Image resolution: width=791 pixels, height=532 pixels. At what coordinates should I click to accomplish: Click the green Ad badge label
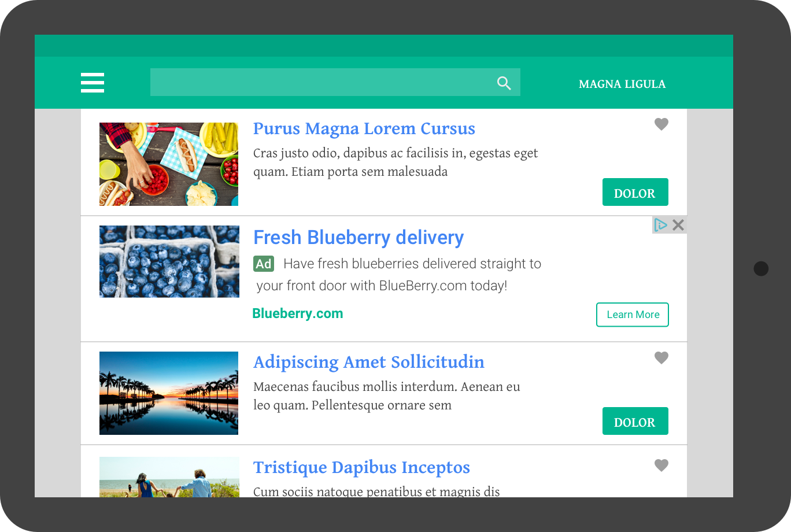(264, 264)
